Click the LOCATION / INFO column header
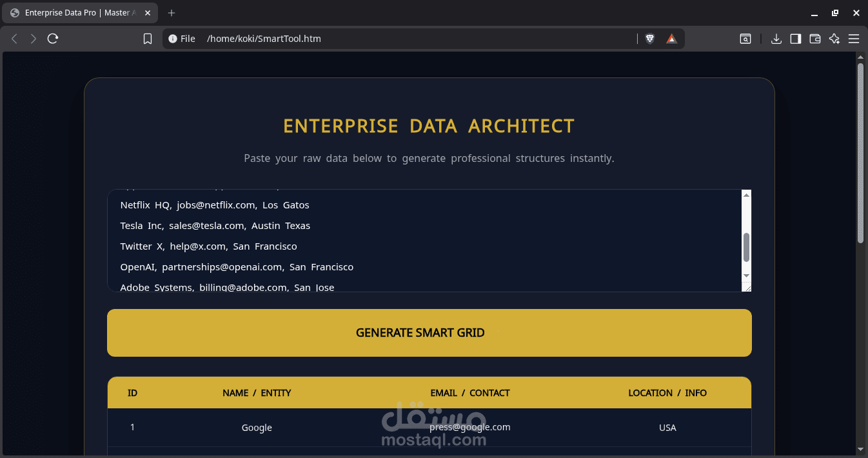 667,393
